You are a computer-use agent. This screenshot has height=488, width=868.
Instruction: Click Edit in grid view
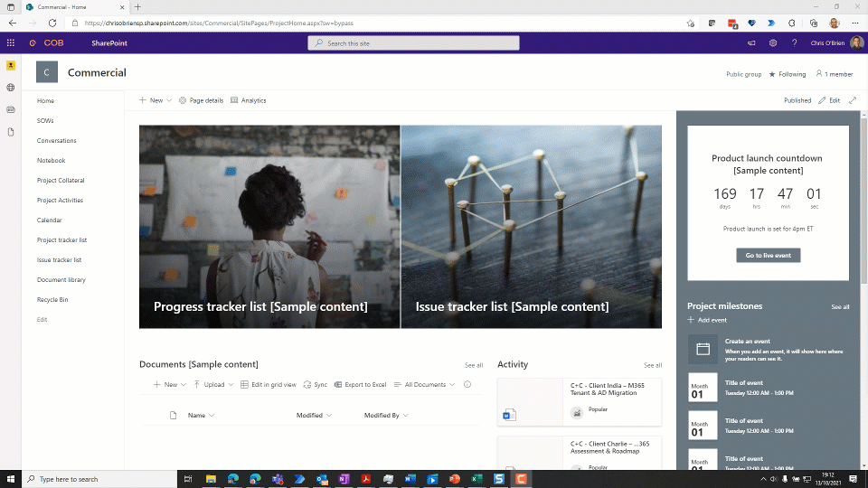click(x=269, y=385)
